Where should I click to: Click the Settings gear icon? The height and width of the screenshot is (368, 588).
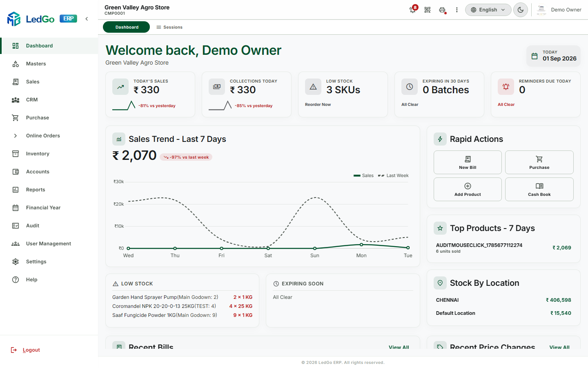pos(16,262)
